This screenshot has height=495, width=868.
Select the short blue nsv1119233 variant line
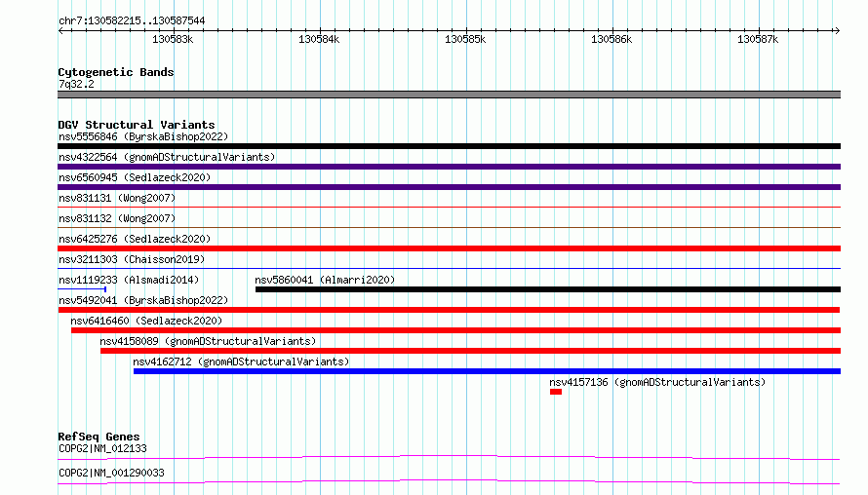[82, 289]
